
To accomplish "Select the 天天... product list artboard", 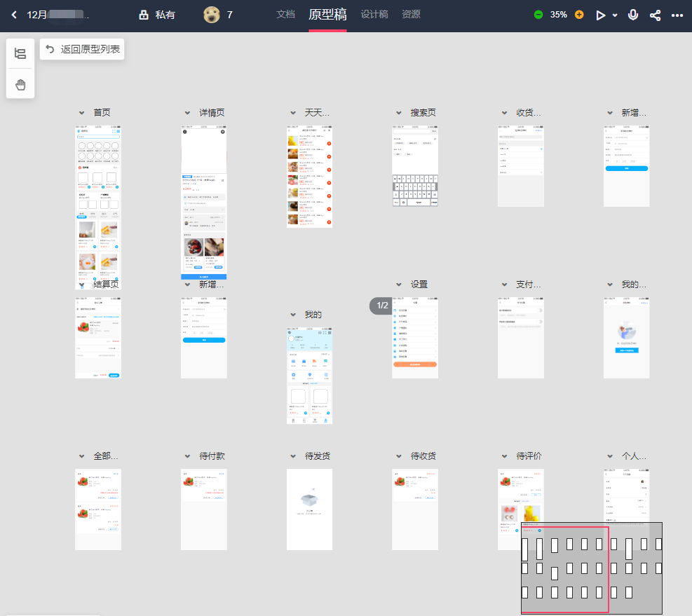I will [x=309, y=177].
